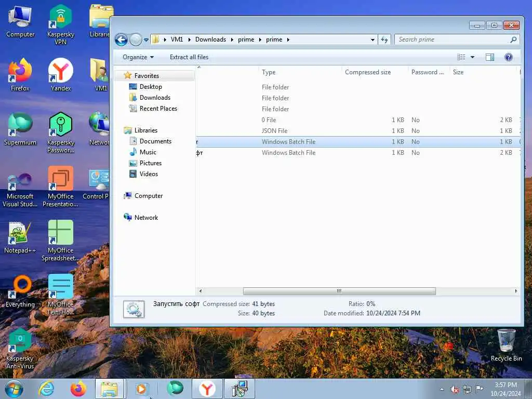Open Recent Places in Favorites
532x399 pixels.
[158, 108]
